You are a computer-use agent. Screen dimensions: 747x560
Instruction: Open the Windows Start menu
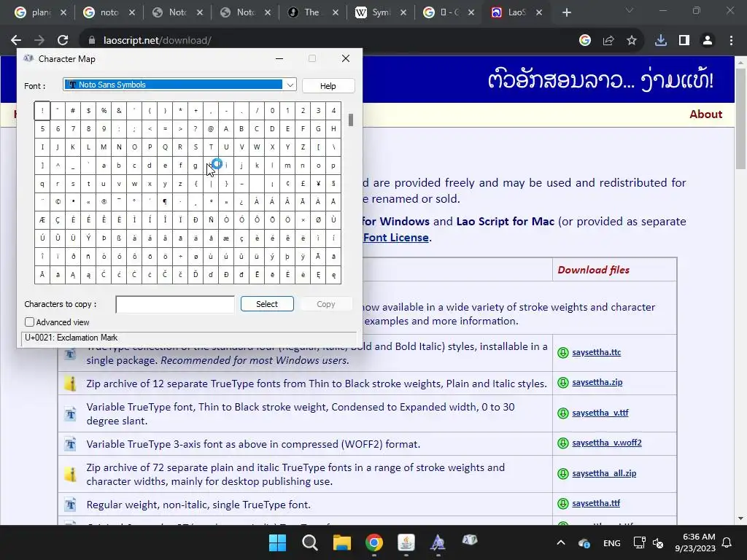(277, 542)
